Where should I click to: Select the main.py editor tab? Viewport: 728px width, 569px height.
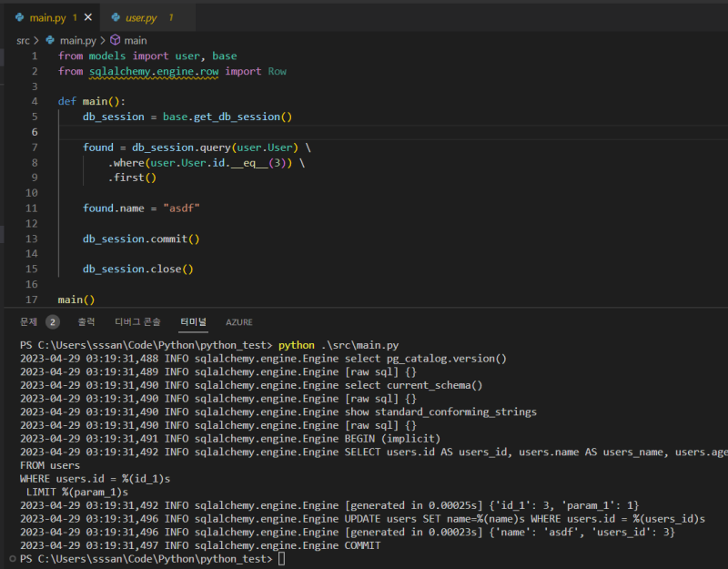(45, 17)
